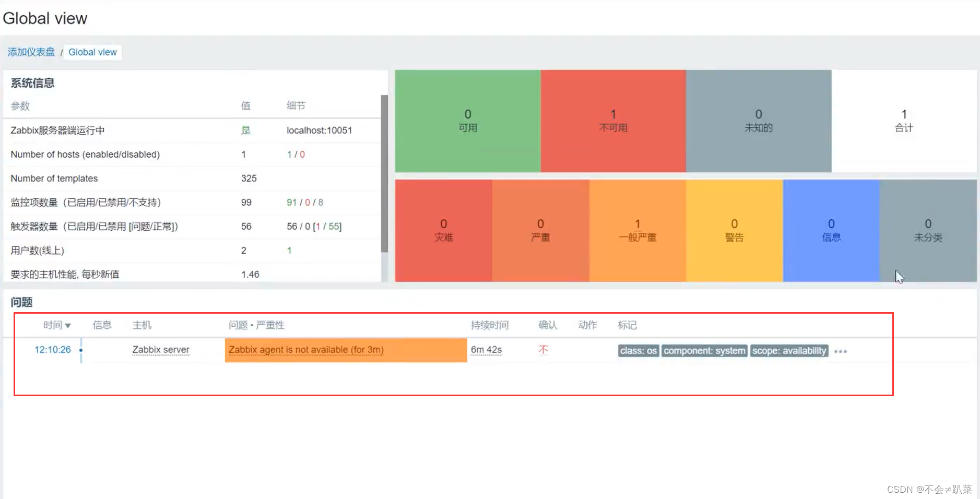Click the 问题 · 严重性 column header
The width and height of the screenshot is (980, 499).
[x=256, y=325]
